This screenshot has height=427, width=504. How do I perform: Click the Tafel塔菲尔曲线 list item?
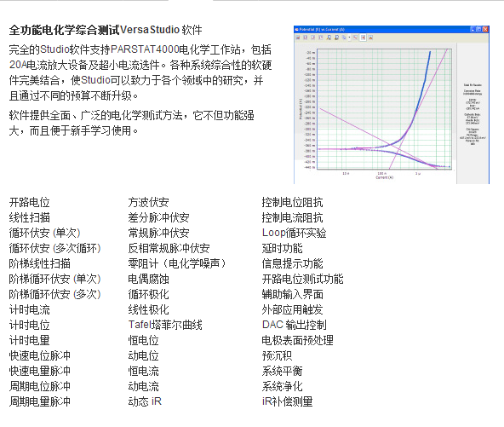165,325
